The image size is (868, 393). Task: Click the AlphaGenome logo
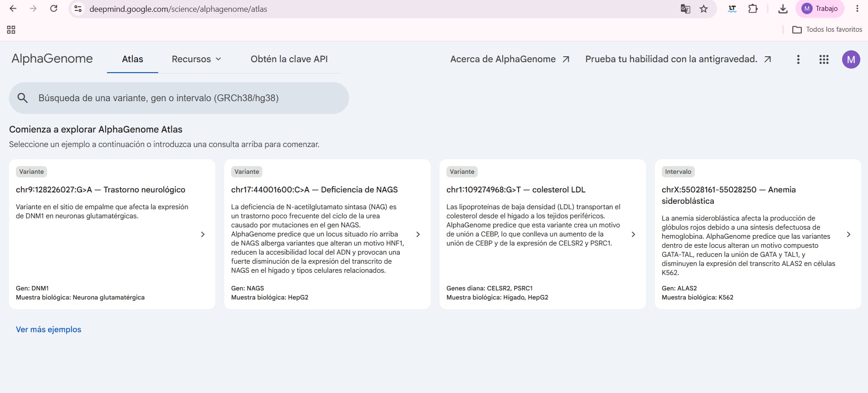tap(52, 59)
